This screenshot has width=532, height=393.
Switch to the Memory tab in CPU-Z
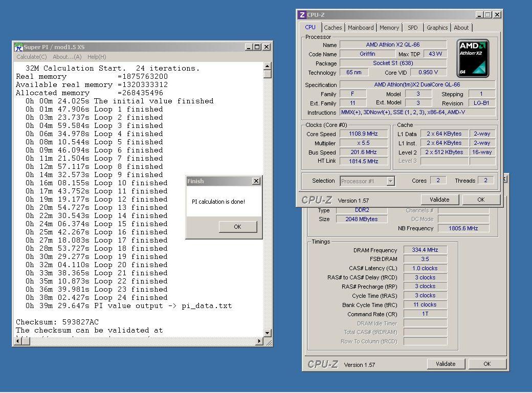pos(389,28)
